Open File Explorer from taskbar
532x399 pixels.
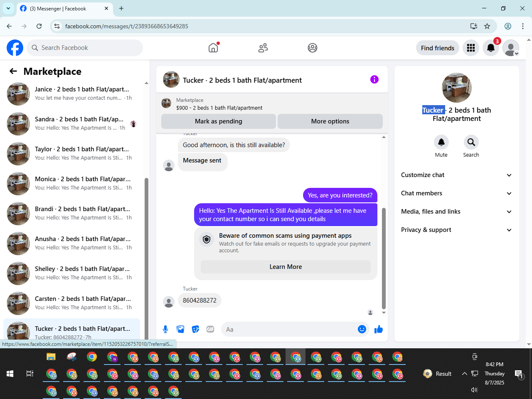point(51,357)
